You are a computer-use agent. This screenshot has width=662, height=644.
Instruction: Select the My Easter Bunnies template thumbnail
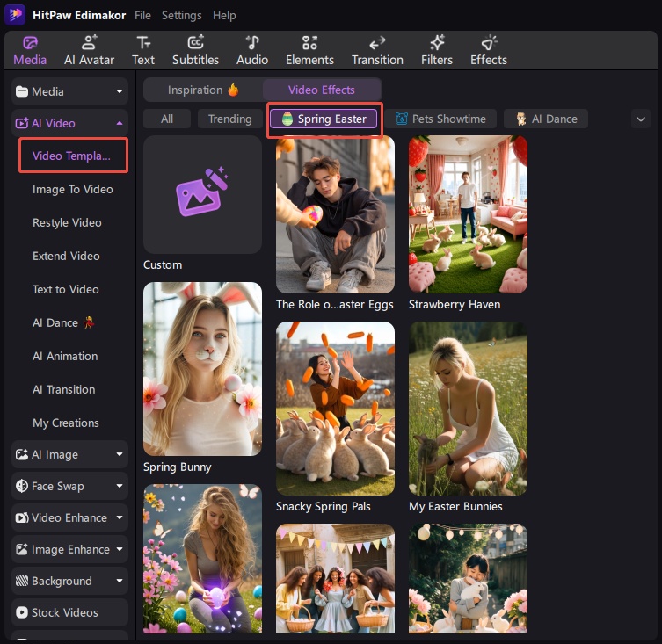pos(468,409)
